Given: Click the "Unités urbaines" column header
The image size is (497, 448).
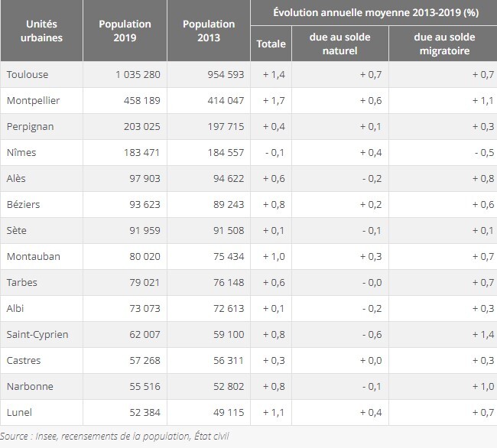Looking at the screenshot, I should click(x=41, y=31).
